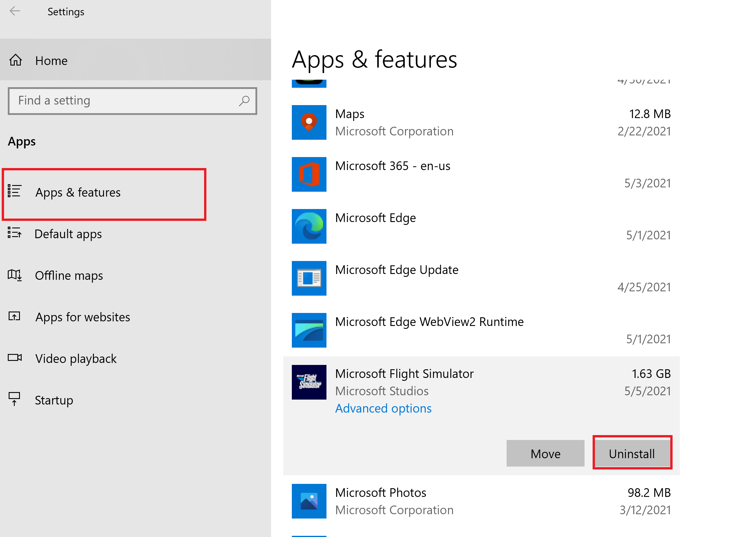Click the 4/25/2021 Edge Update date
This screenshot has height=537, width=756.
click(644, 287)
